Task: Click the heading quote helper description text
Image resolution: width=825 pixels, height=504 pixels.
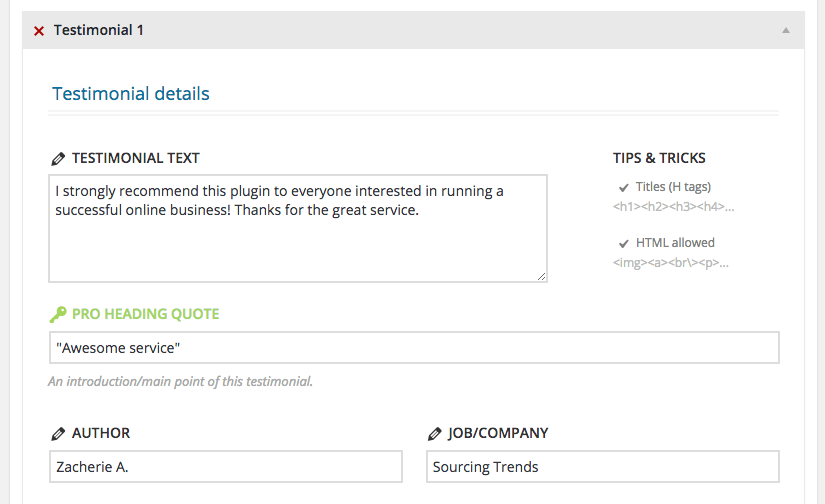Action: point(180,381)
